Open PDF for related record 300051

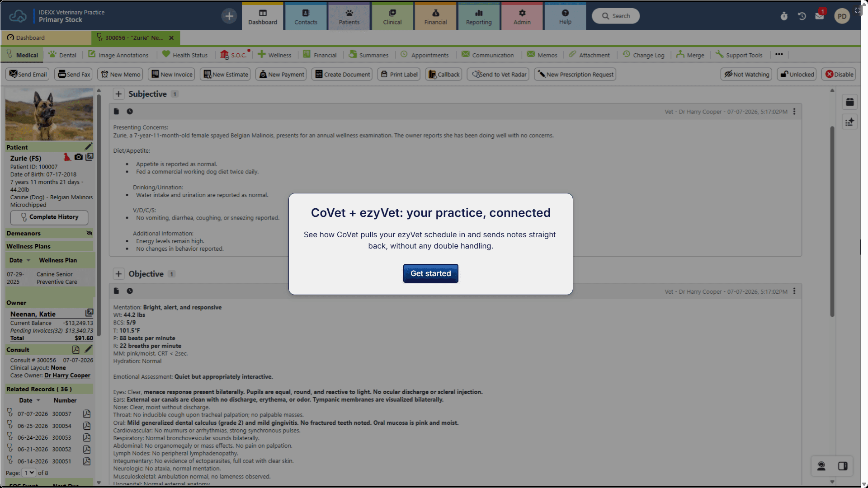pos(87,461)
